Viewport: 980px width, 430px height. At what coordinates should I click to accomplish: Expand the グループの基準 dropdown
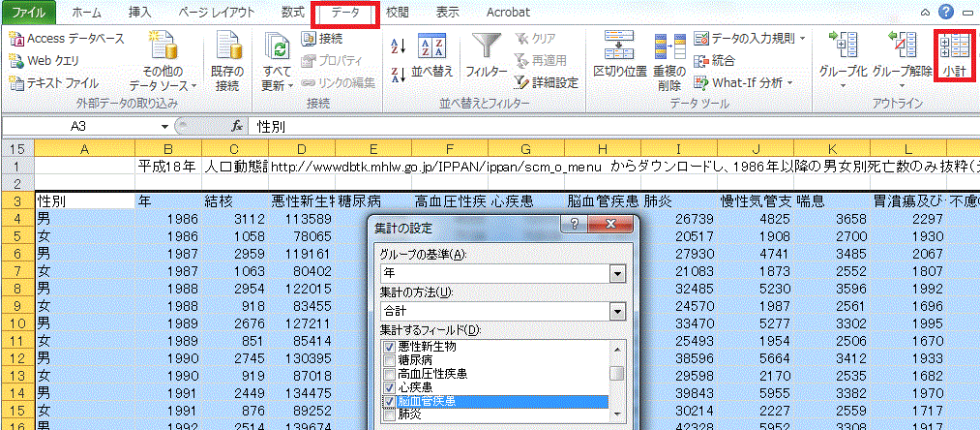(x=616, y=274)
